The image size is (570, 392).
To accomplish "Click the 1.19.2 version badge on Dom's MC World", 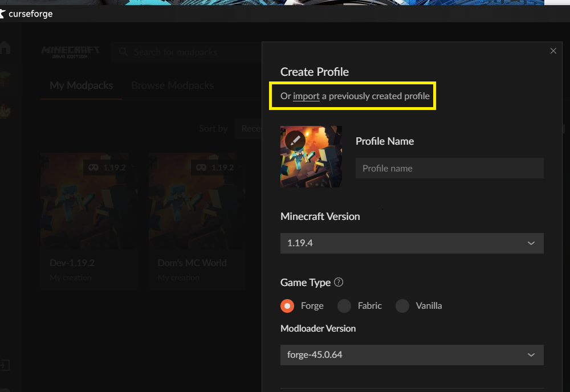I will [x=214, y=168].
